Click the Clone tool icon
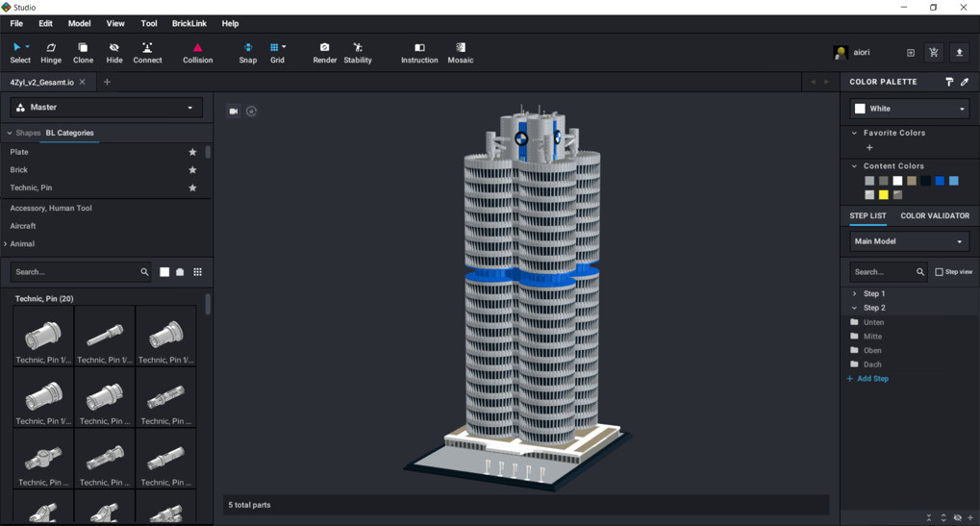Viewport: 980px width, 526px height. pyautogui.click(x=83, y=52)
